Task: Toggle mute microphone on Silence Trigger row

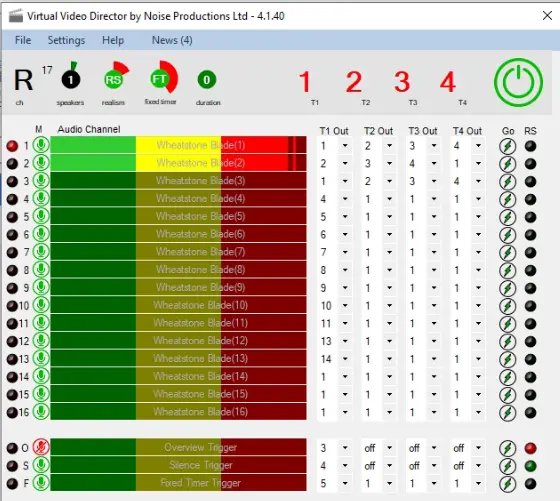Action: point(41,465)
